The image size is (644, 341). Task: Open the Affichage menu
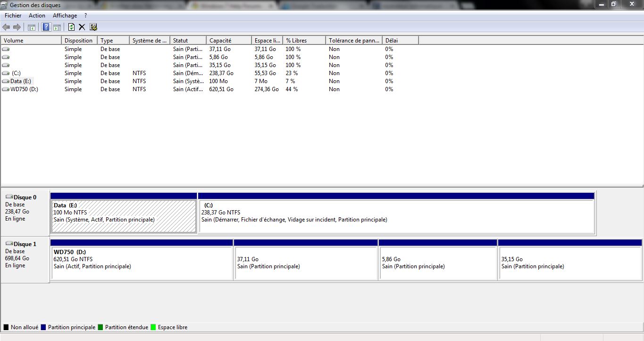tap(65, 16)
